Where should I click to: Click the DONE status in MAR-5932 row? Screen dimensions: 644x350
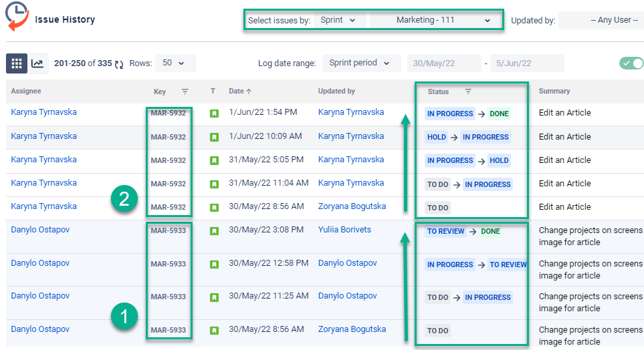499,114
